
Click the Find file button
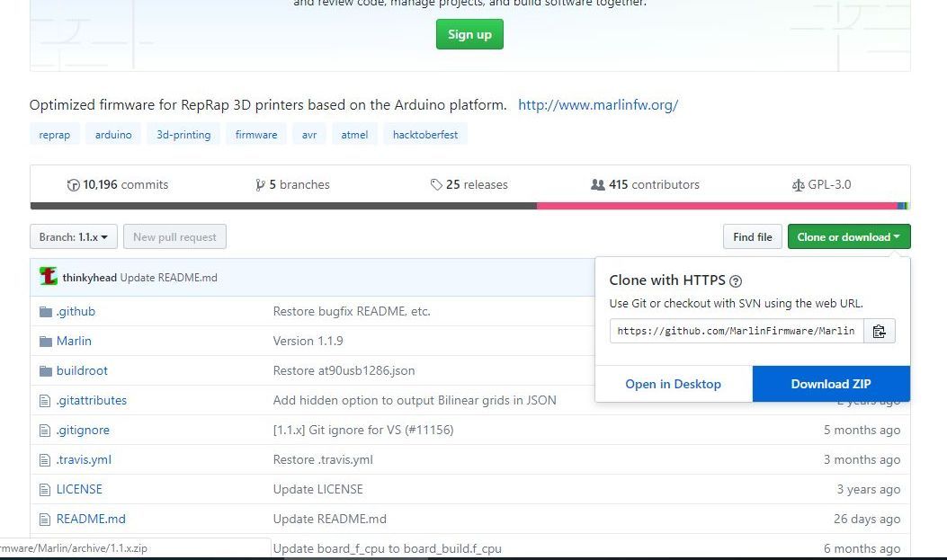pos(752,237)
